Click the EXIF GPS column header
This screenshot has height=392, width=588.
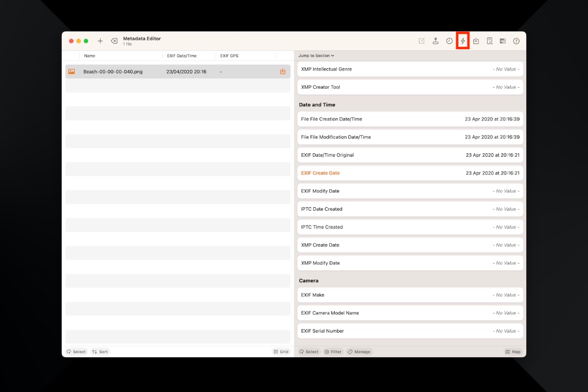tap(229, 56)
